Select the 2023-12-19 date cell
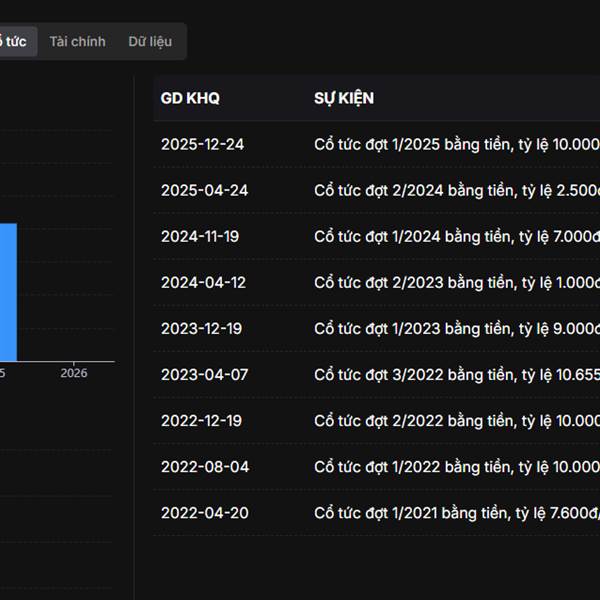600x600 pixels. tap(201, 328)
